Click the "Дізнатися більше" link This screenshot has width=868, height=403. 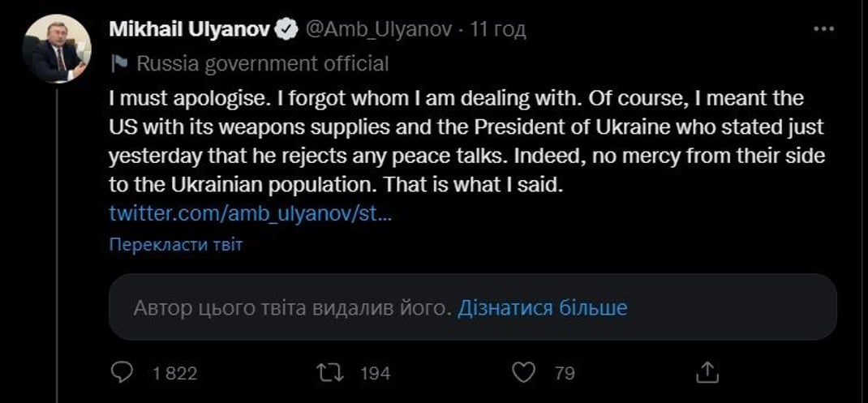[542, 308]
